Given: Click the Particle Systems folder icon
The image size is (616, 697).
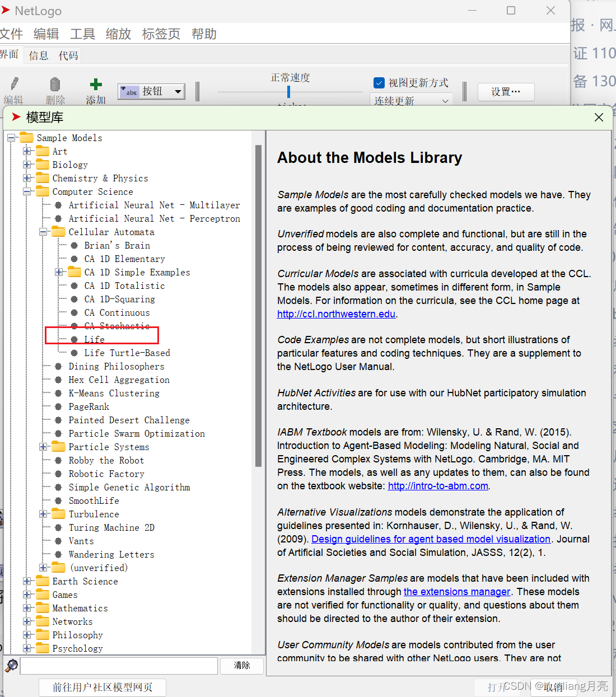Looking at the screenshot, I should (59, 446).
